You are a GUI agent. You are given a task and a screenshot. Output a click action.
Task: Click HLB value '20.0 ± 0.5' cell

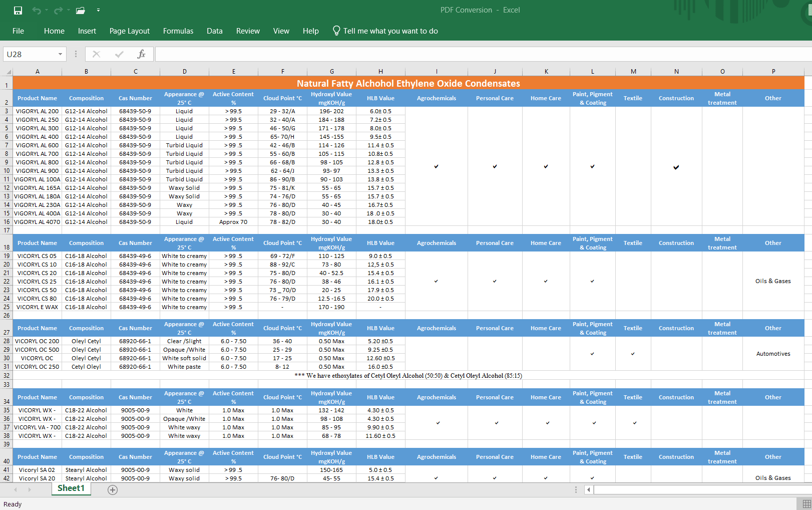click(x=380, y=299)
